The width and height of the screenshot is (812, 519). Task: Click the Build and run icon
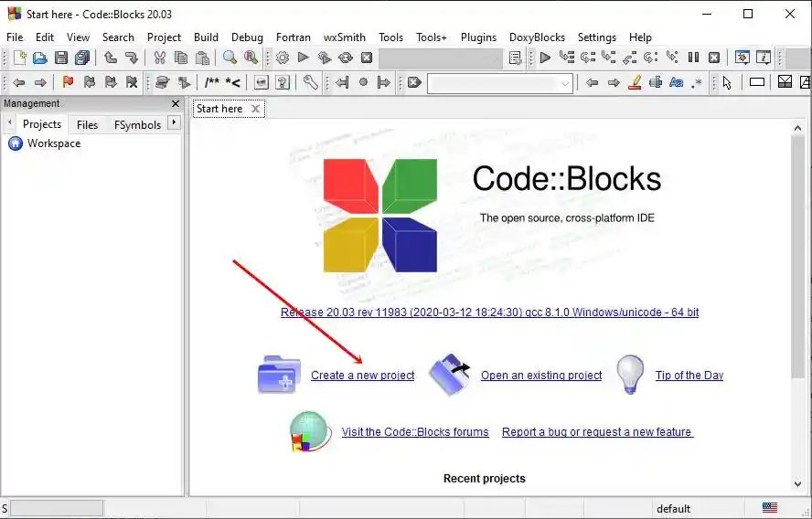[325, 58]
